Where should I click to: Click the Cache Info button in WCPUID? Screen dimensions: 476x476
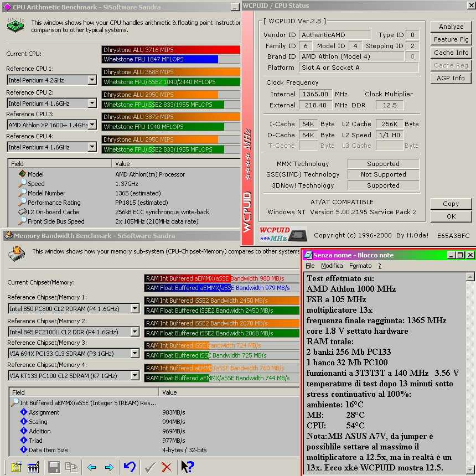point(451,53)
